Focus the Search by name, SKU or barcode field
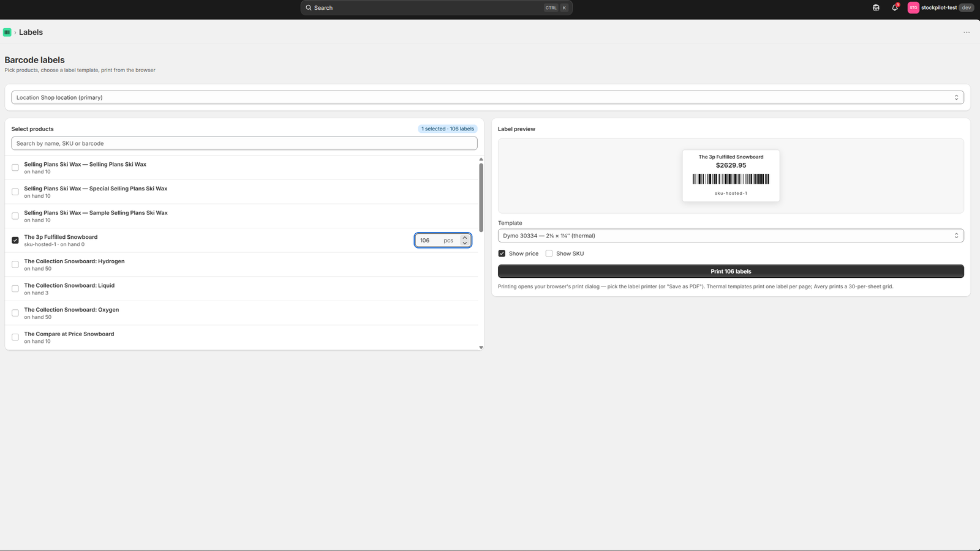The image size is (980, 551). (x=244, y=143)
